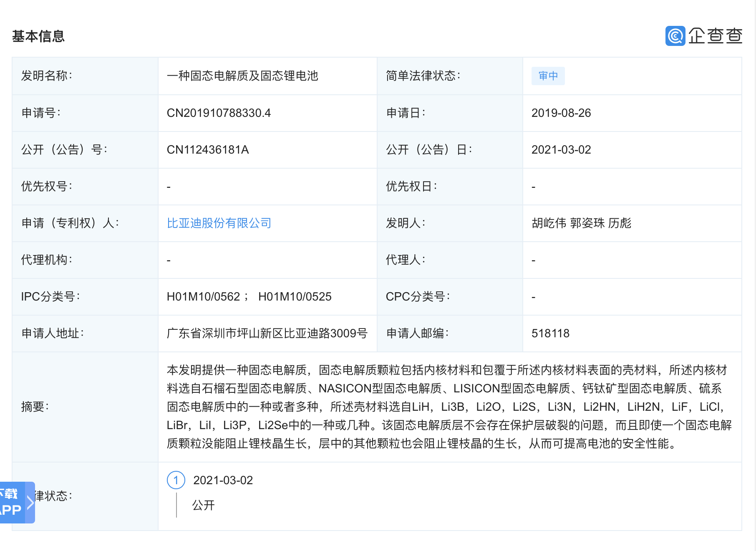Click the 审中 legal status badge
Screen dimensions: 756x551
point(548,76)
